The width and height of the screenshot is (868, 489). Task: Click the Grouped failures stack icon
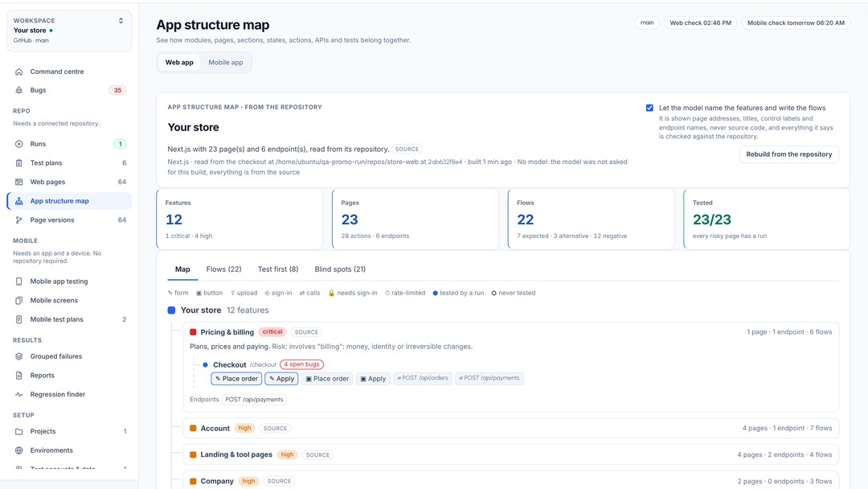[x=18, y=356]
